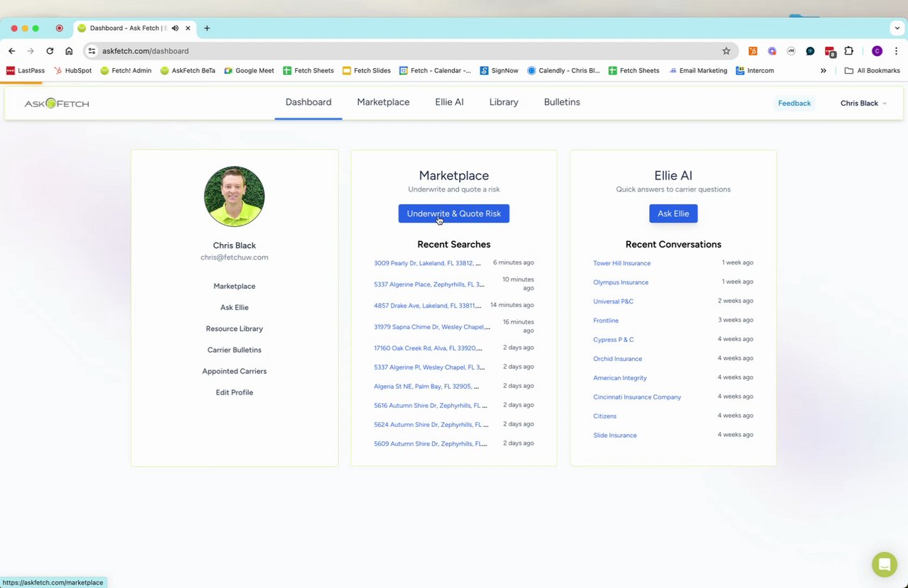Click the browser forward arrow
This screenshot has width=908, height=588.
(x=31, y=51)
